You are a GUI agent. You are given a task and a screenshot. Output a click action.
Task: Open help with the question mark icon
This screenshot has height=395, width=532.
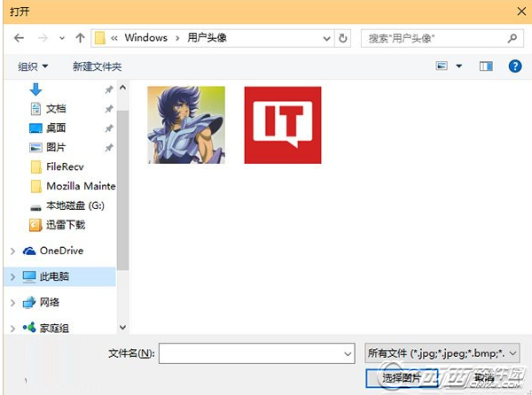515,66
